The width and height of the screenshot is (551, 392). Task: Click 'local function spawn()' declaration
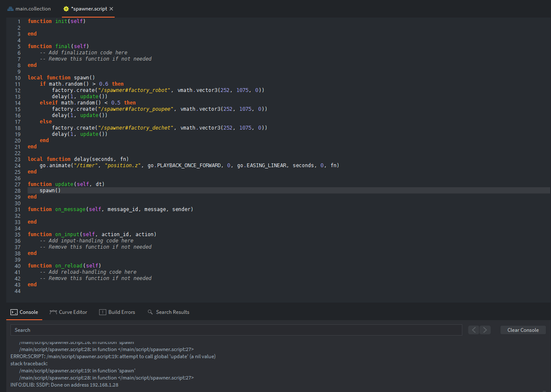61,78
